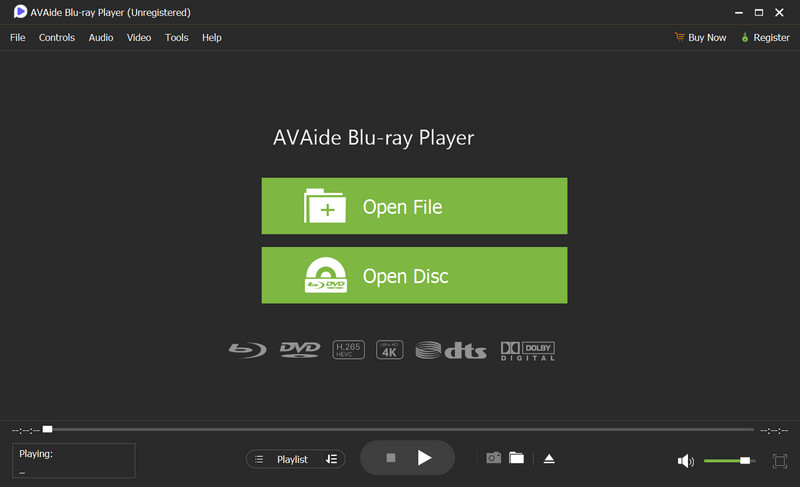Click the playback progress slider handle

click(47, 429)
